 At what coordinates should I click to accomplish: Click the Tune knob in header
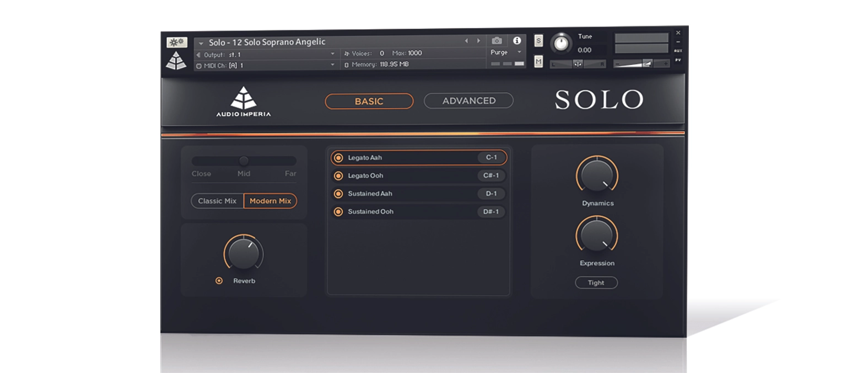point(561,43)
